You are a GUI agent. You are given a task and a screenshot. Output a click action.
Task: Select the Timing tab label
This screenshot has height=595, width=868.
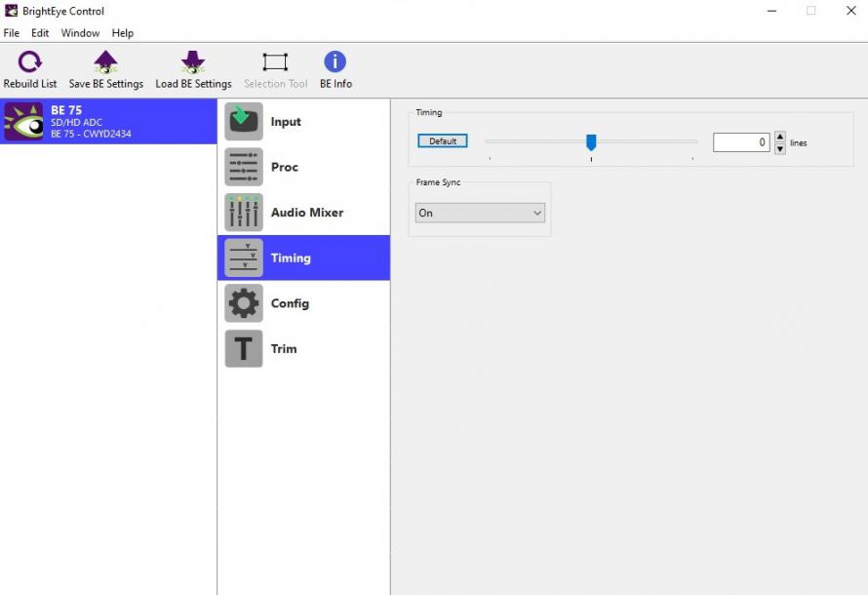(x=291, y=258)
